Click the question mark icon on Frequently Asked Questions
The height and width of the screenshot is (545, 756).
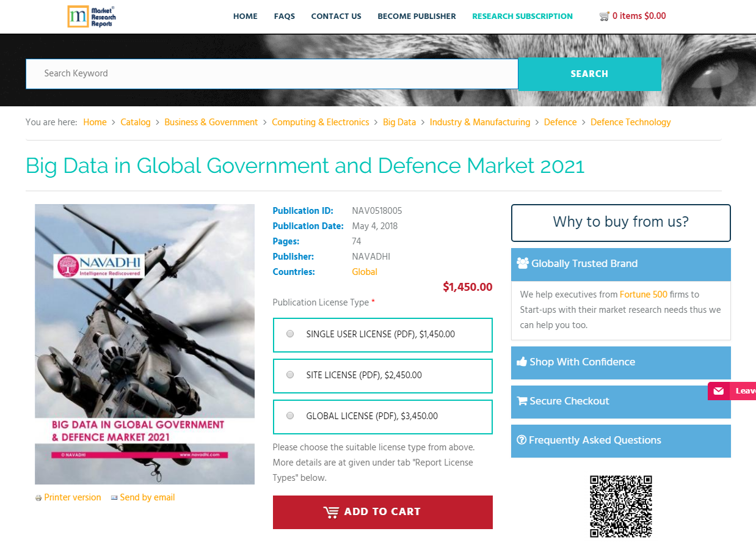pos(522,441)
